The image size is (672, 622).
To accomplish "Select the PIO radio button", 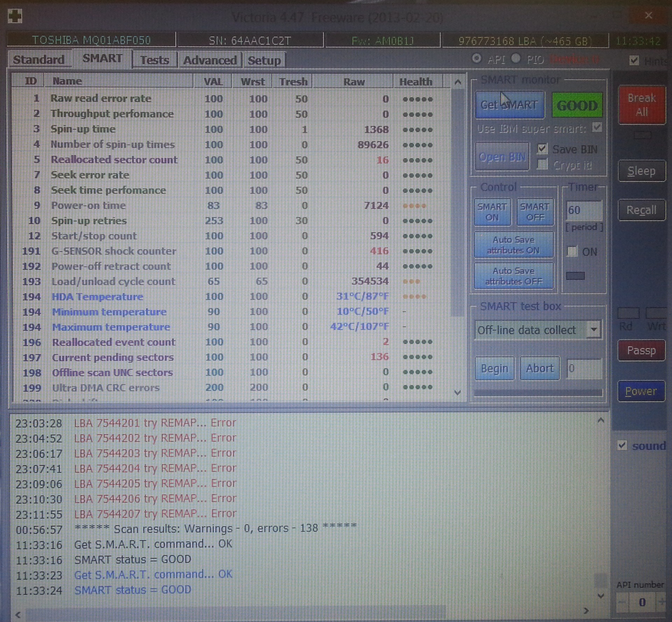I will pos(516,58).
